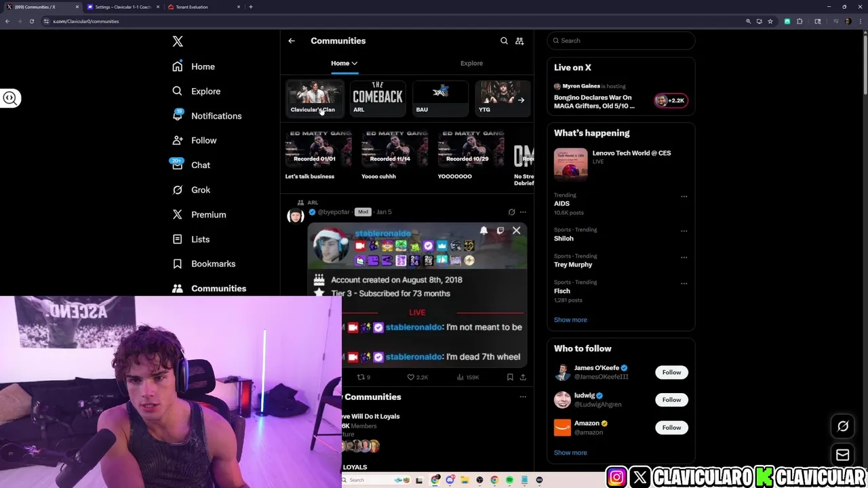868x488 pixels.
Task: Open Chrome extensions puzzle icon
Action: point(800,21)
